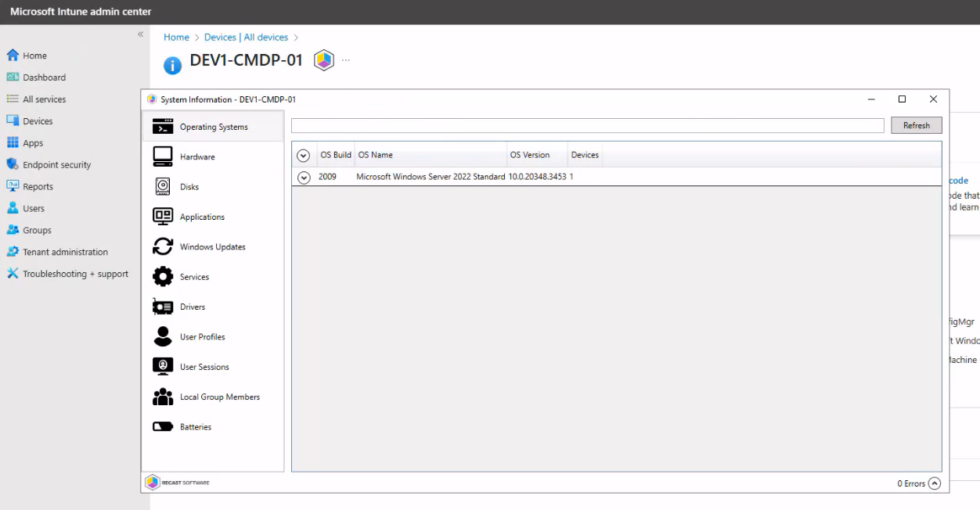This screenshot has width=980, height=510.
Task: Click the Troubleshooting + support wrench icon
Action: tap(13, 274)
